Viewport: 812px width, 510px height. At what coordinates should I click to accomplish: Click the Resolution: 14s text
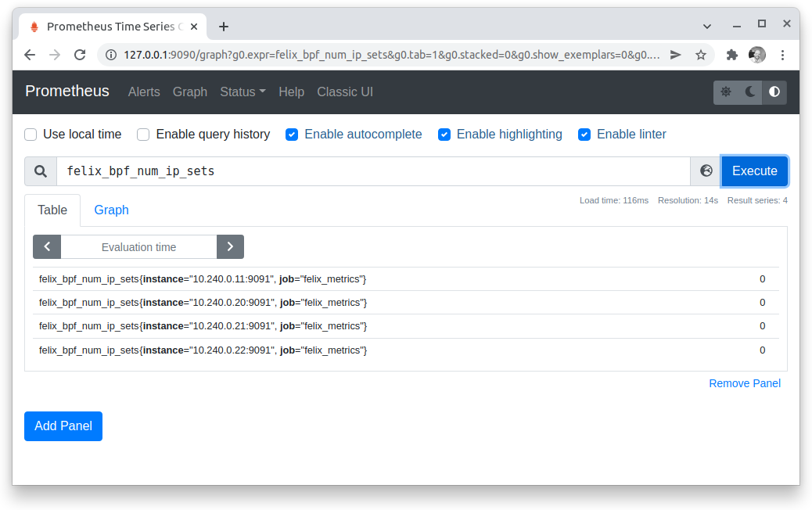pos(688,200)
